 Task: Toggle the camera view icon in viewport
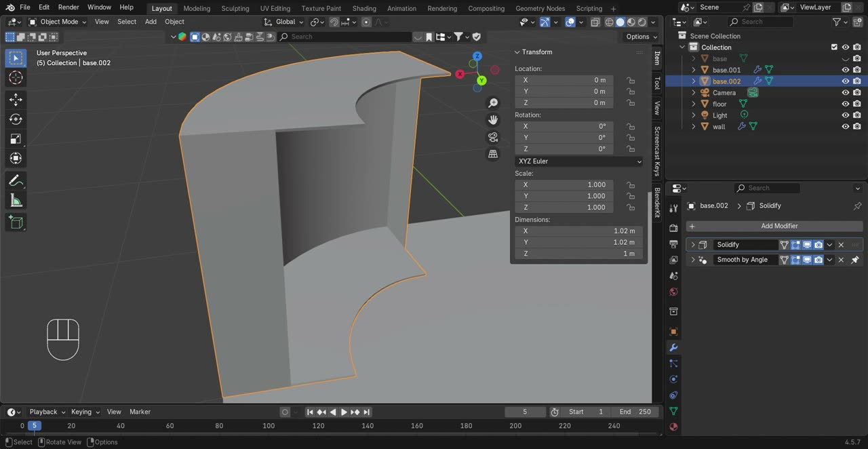[493, 137]
